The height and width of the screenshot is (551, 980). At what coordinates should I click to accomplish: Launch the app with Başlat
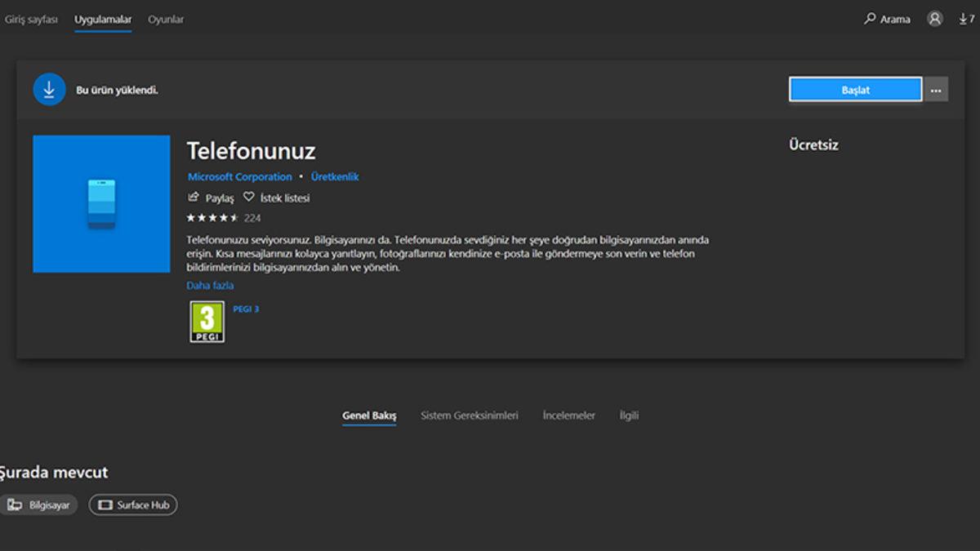[854, 89]
